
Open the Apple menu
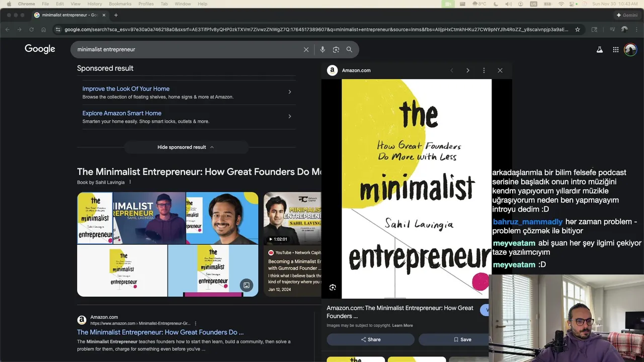9,4
